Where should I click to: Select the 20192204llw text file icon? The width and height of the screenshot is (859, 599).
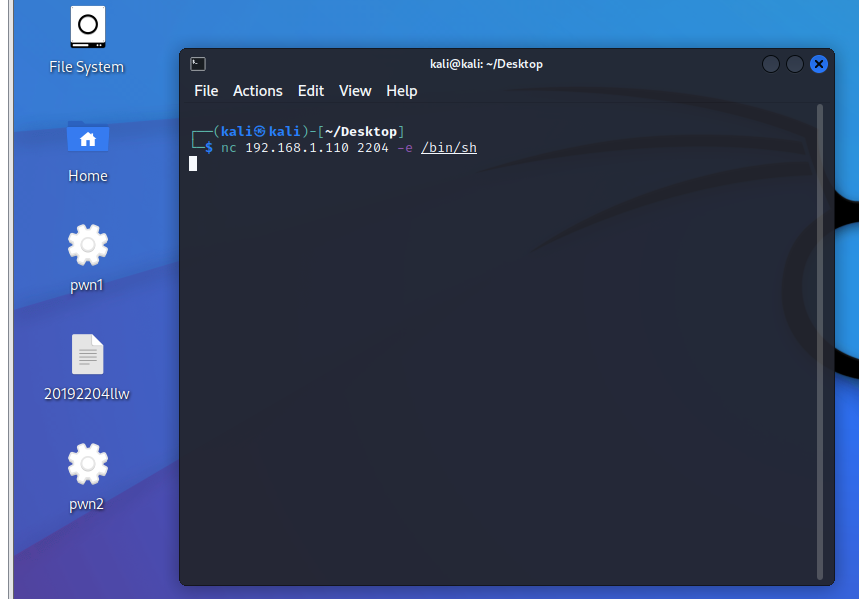(x=88, y=354)
